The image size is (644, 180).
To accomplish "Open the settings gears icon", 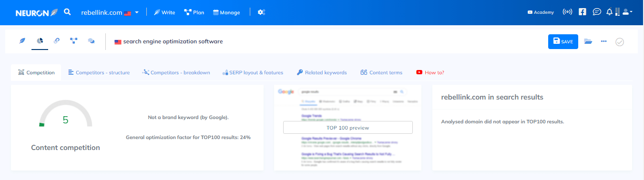I will coord(261,12).
